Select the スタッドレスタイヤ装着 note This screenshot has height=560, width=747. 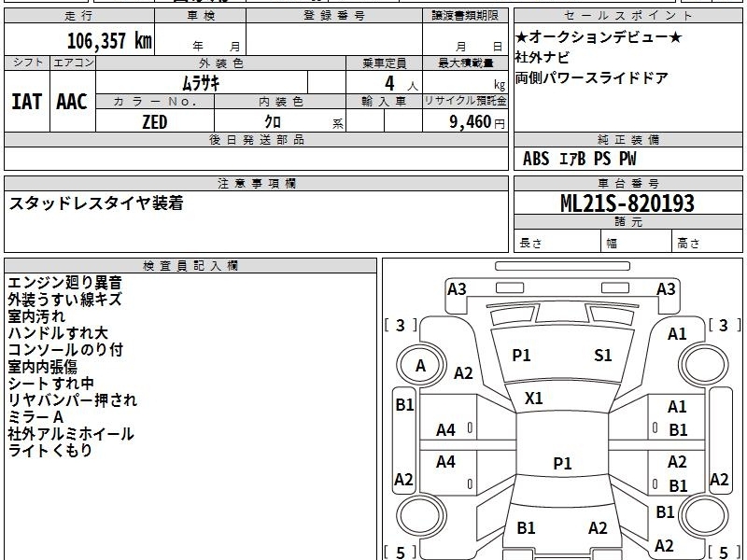coord(96,203)
